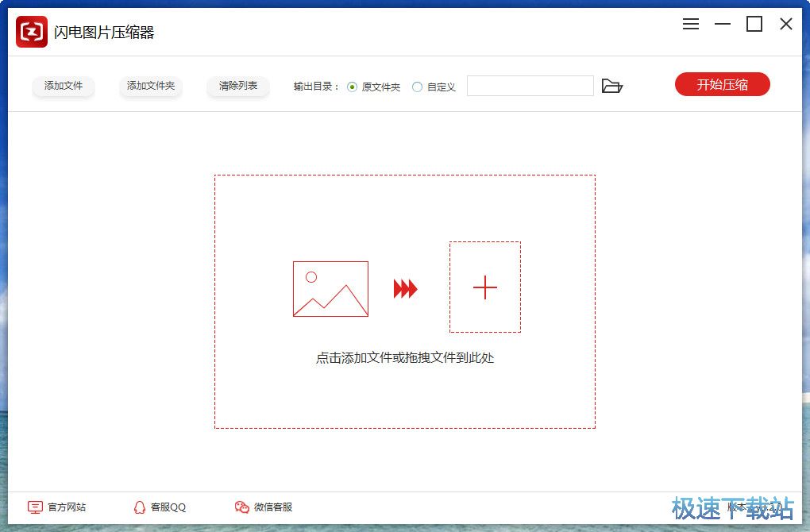Click the red triple arrow icon
810x532 pixels.
(x=405, y=289)
